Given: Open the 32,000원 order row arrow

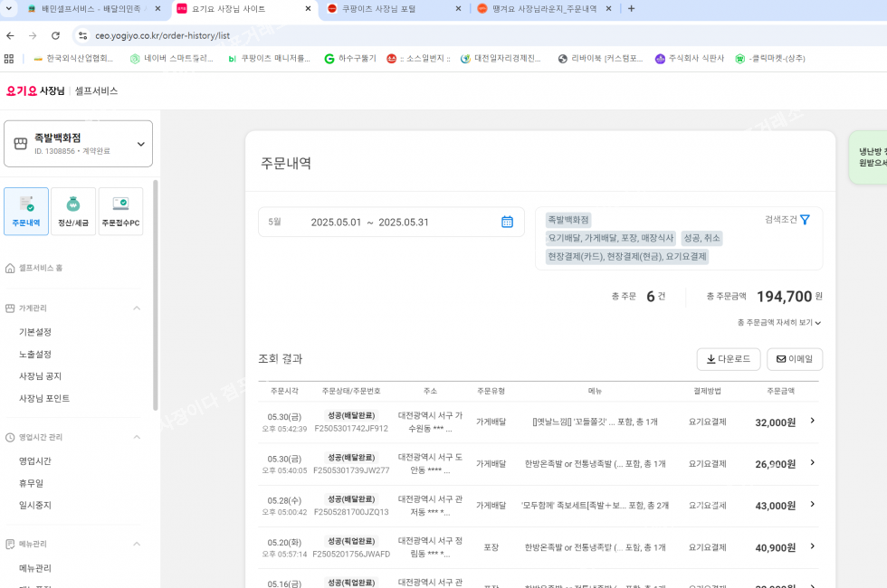Looking at the screenshot, I should pyautogui.click(x=812, y=421).
